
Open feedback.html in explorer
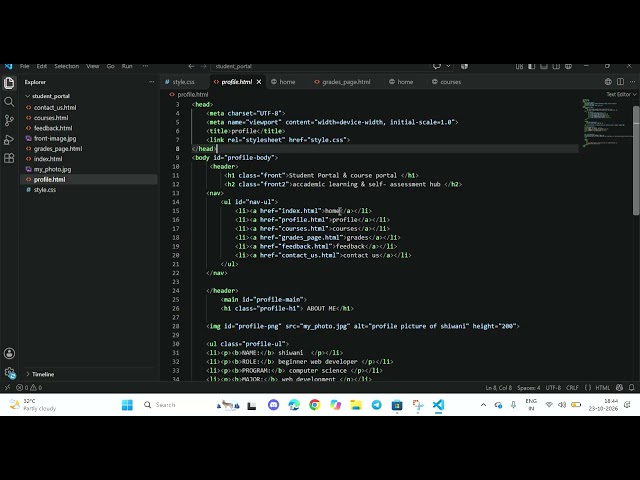53,128
